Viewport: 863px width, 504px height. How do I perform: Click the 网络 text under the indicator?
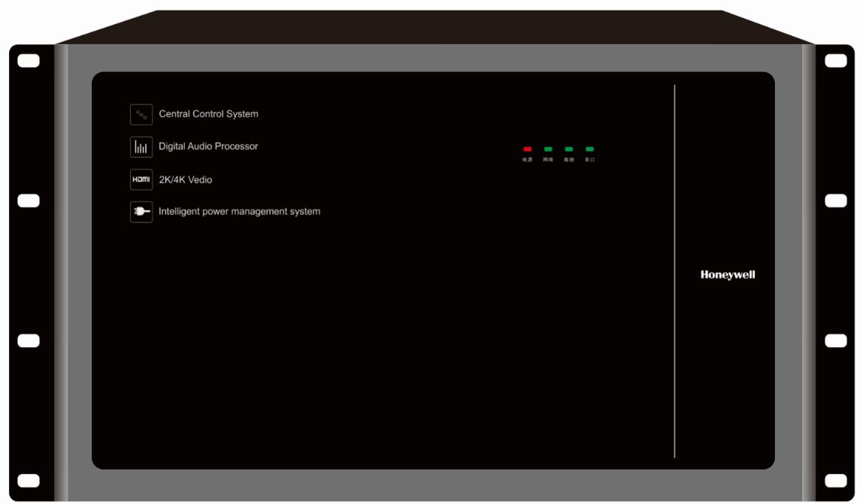pyautogui.click(x=548, y=160)
